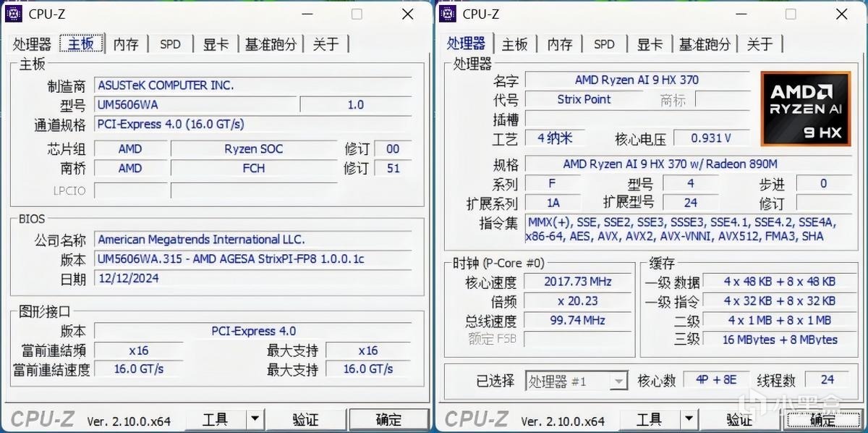Open 处理器 tab in left CPU-Z window
The image size is (868, 433).
[32, 44]
